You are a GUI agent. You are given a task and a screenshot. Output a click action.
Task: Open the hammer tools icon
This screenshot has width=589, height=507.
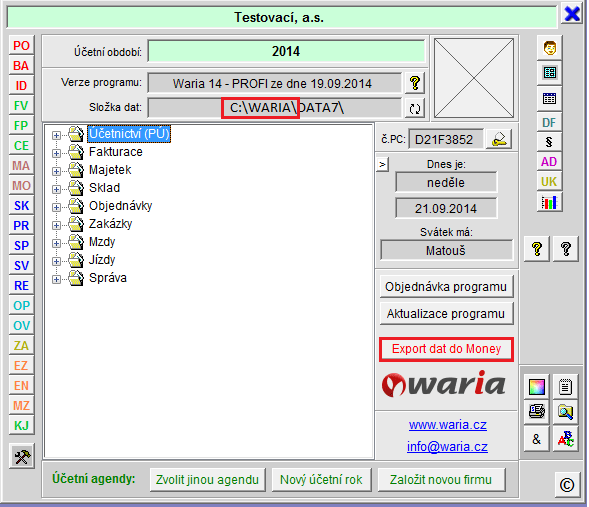tap(22, 457)
